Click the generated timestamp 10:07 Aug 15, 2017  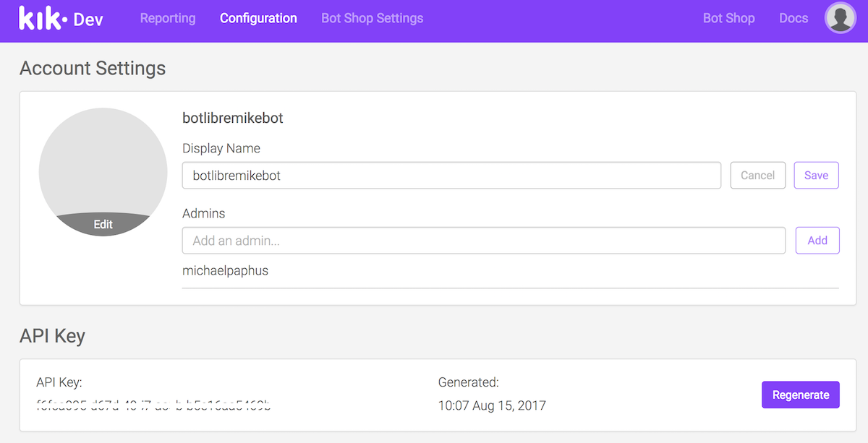(x=492, y=405)
